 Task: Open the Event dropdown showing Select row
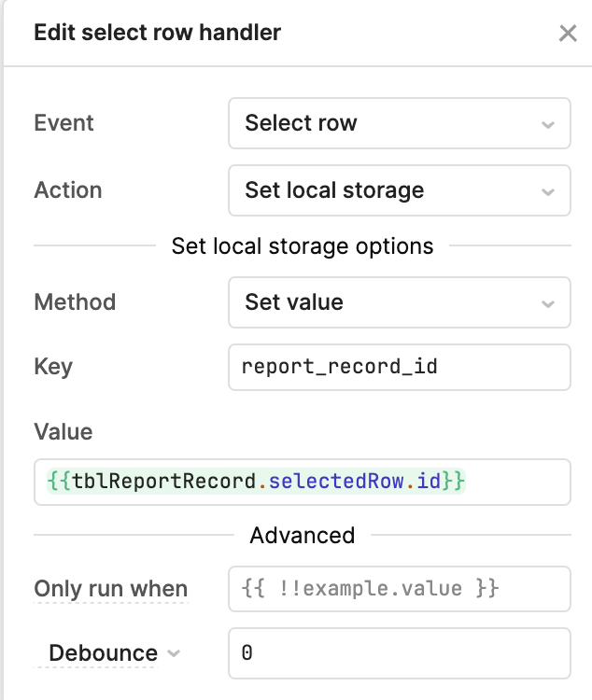click(x=400, y=123)
